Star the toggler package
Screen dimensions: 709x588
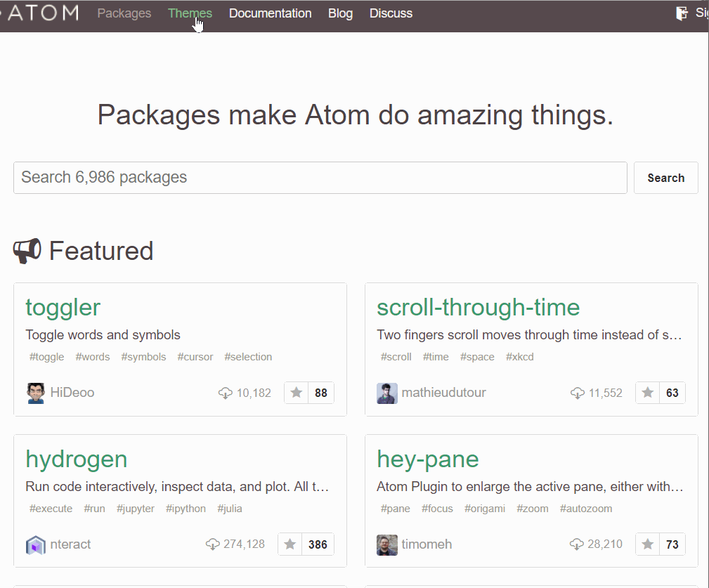click(296, 392)
